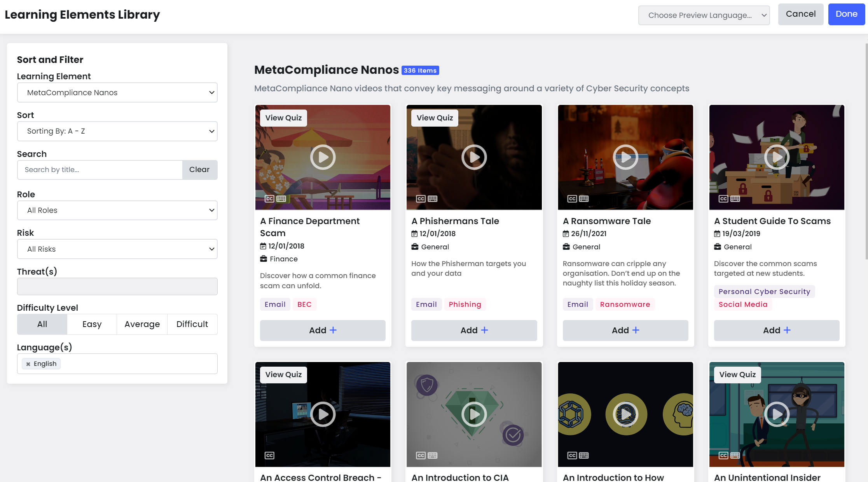This screenshot has height=482, width=868.
Task: Click the A Student Guide To Scams title
Action: (x=772, y=221)
